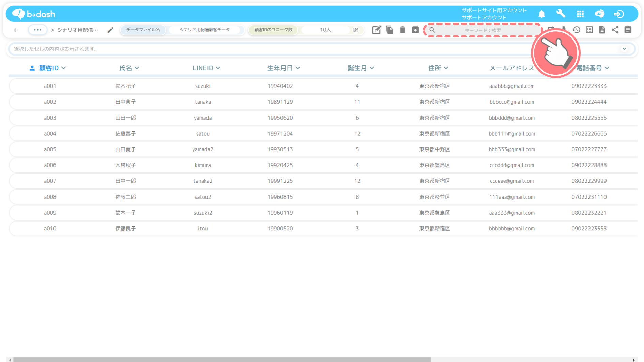Screen dimensions: 644x362
Task: Open the 電話番号 column dropdown
Action: point(607,68)
